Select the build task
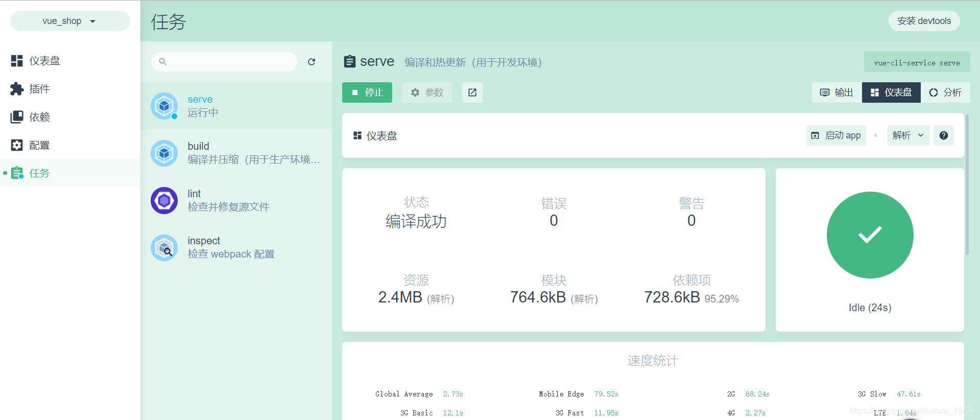980x420 pixels. [x=236, y=153]
